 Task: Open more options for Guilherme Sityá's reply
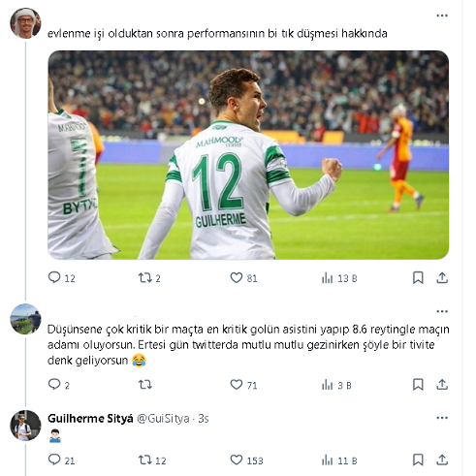point(442,418)
